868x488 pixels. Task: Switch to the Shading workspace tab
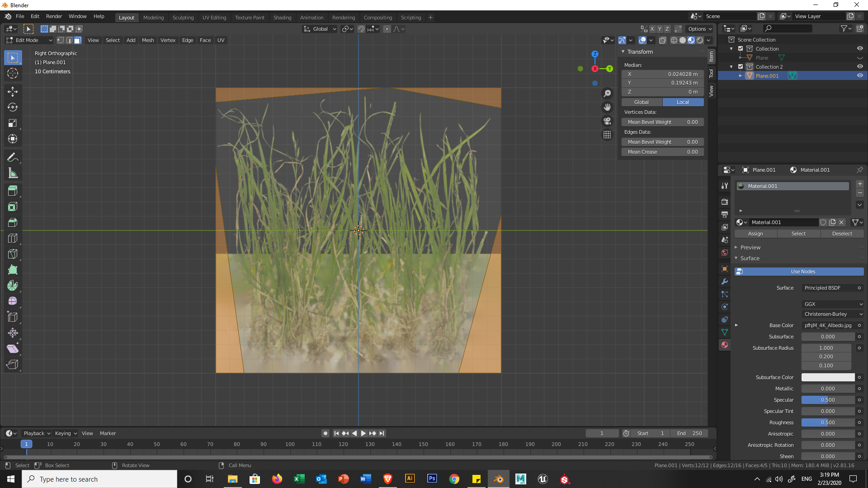(x=282, y=18)
